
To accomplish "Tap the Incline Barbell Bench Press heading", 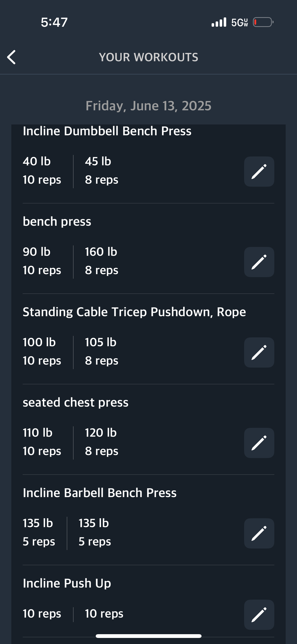I will (x=100, y=493).
